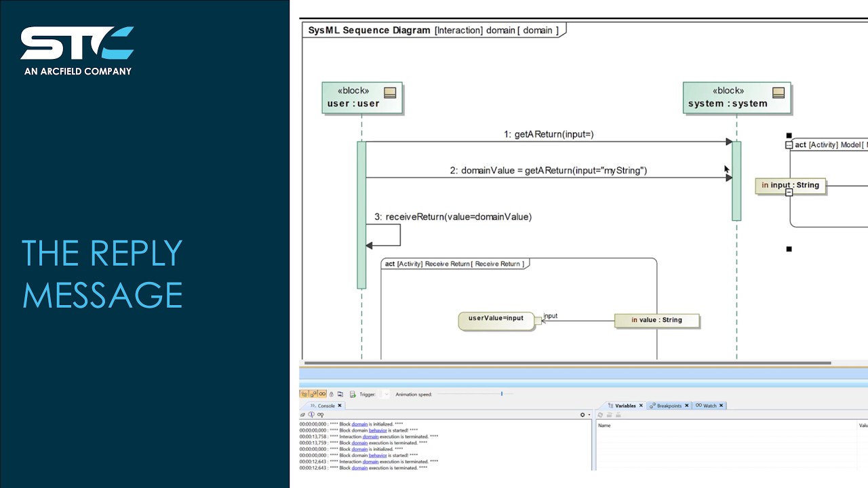868x488 pixels.
Task: Click the block icon on user lifeline
Action: (x=390, y=93)
